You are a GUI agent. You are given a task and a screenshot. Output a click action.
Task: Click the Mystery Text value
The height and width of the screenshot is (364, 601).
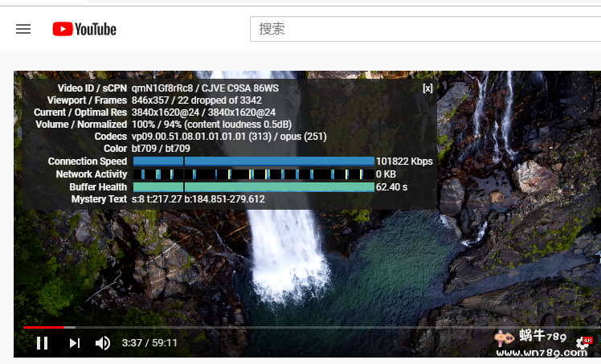point(198,199)
